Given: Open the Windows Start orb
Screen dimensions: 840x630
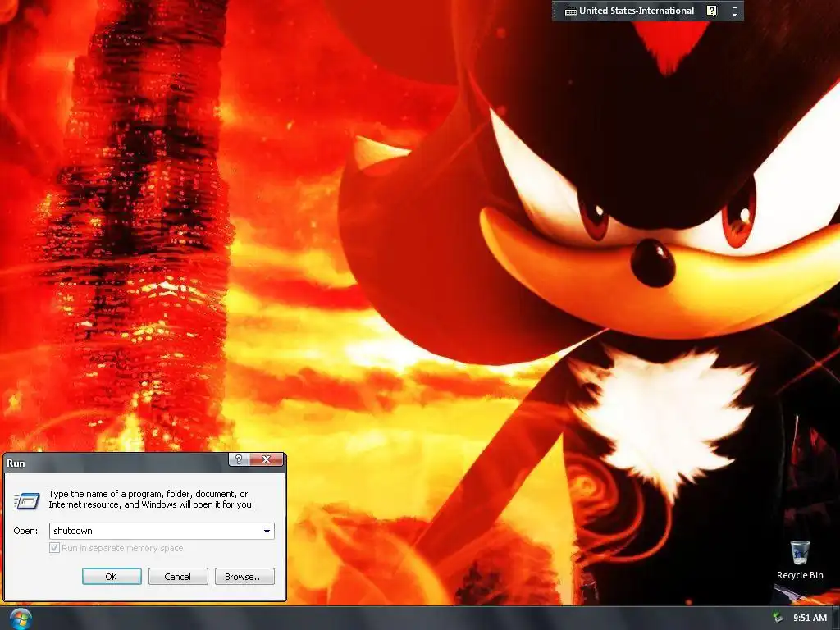Looking at the screenshot, I should click(x=21, y=619).
